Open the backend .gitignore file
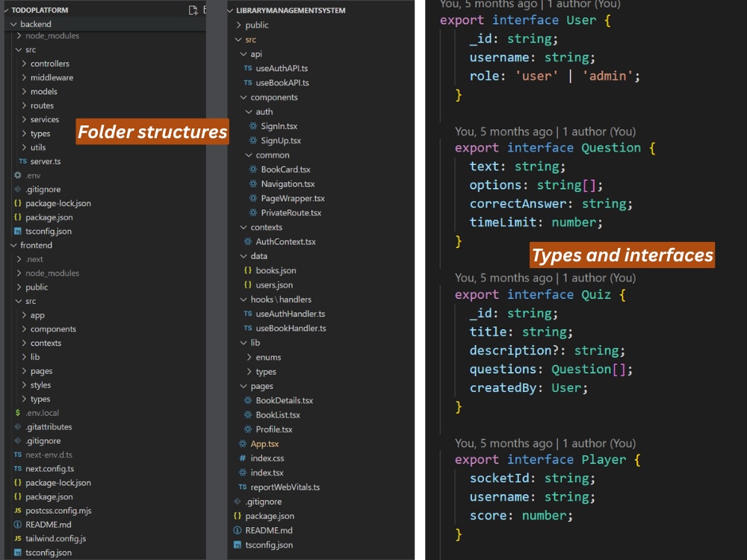The height and width of the screenshot is (560, 747). click(x=43, y=189)
